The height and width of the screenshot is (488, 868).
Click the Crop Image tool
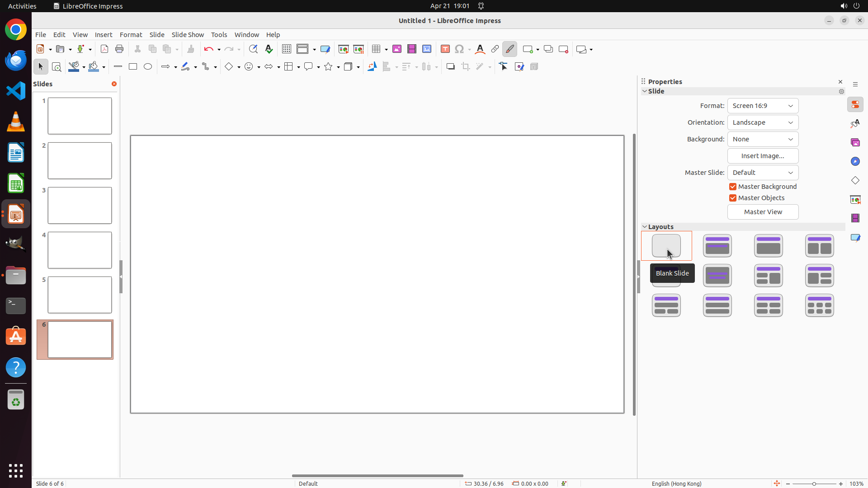pos(466,67)
